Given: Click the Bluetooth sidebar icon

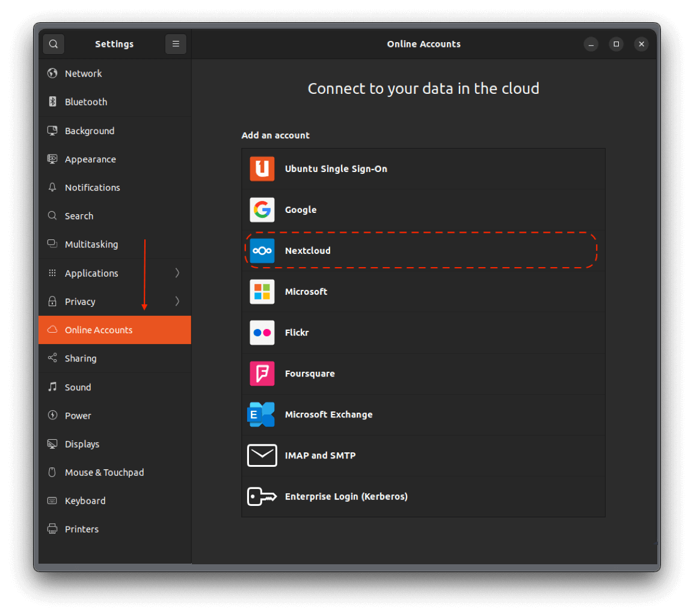Looking at the screenshot, I should 52,102.
